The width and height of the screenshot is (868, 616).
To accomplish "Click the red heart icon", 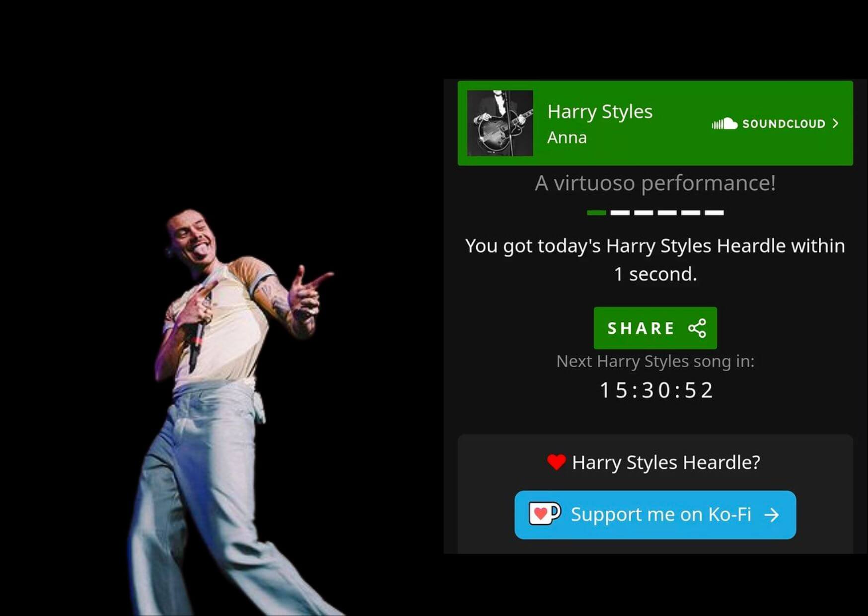I will point(556,462).
